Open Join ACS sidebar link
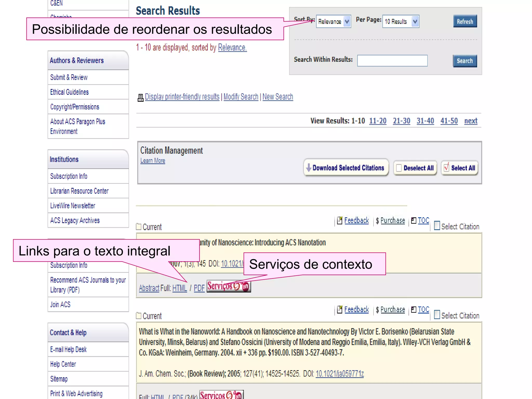 [60, 305]
